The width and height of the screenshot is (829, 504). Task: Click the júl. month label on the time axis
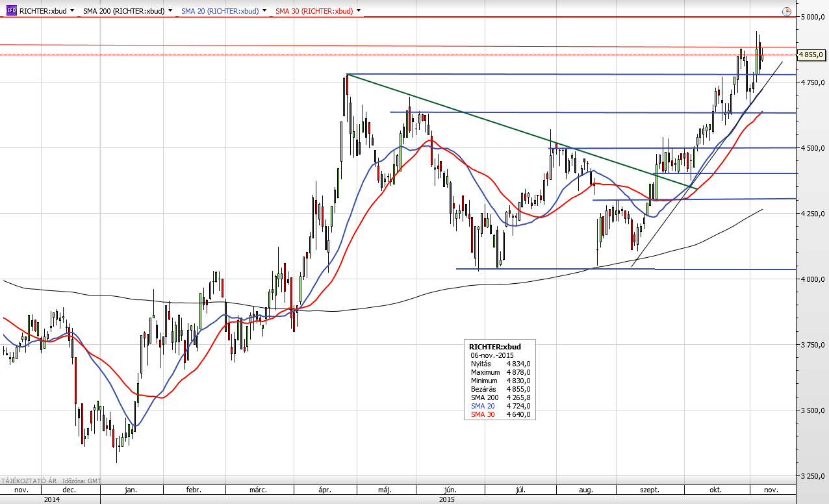pyautogui.click(x=520, y=490)
